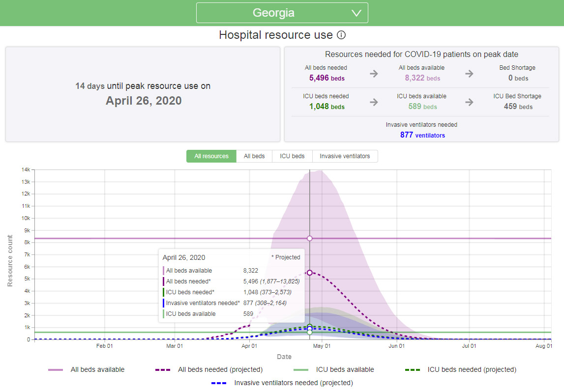564x392 pixels.
Task: Show the ICU beds chart tab
Action: click(x=292, y=156)
